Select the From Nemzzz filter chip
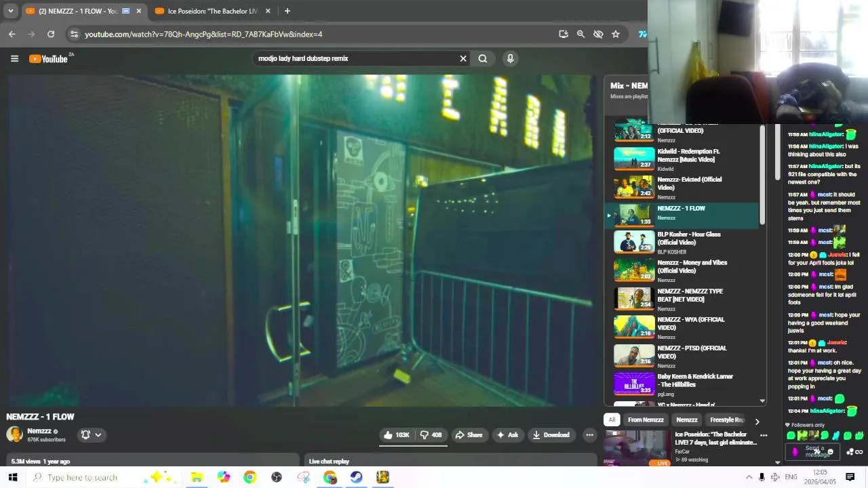This screenshot has width=868, height=488. click(646, 420)
